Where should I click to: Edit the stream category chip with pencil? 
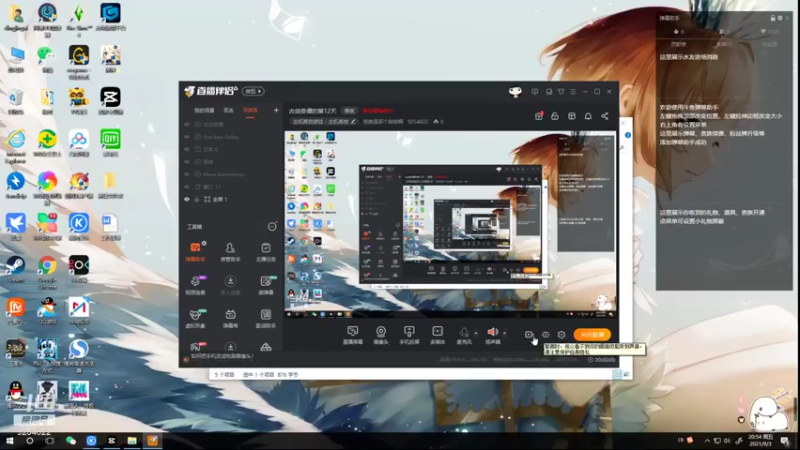pyautogui.click(x=323, y=122)
